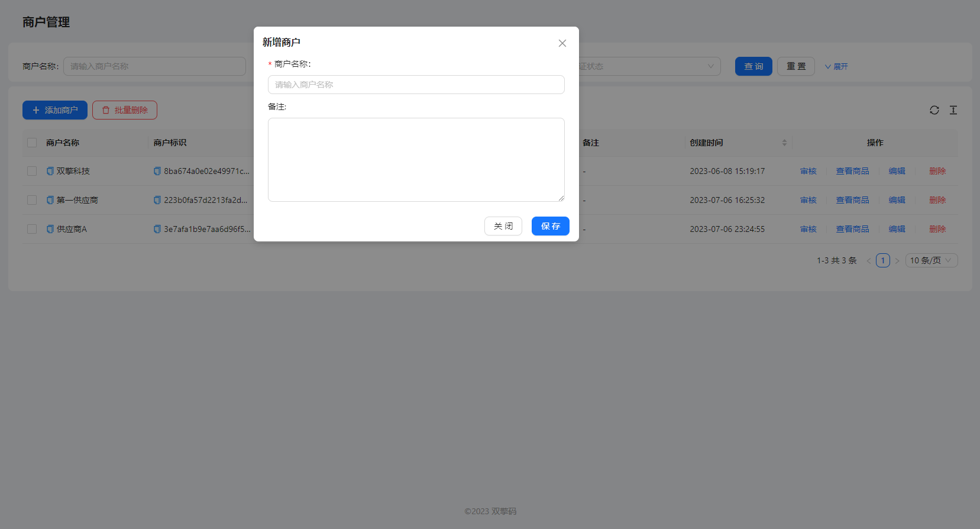Open the 状态 filter dropdown

(x=649, y=66)
